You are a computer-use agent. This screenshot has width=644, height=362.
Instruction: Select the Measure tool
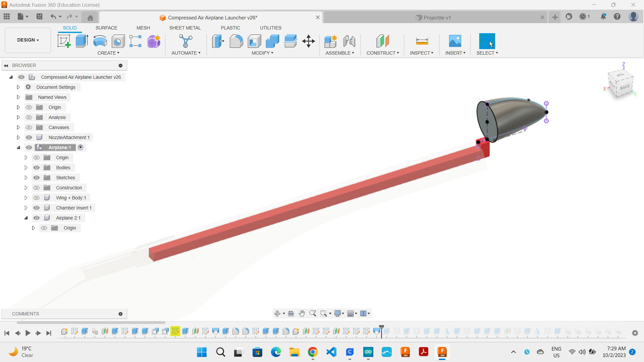(422, 41)
